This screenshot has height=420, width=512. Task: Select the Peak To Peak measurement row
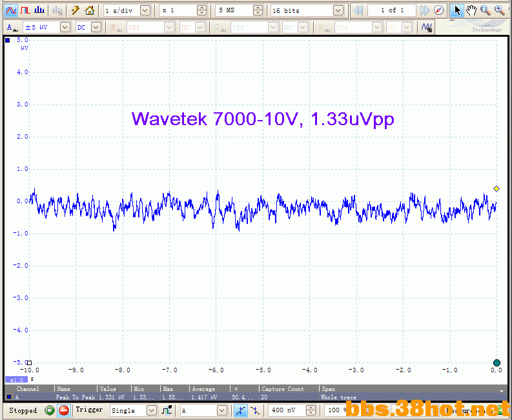(253, 397)
